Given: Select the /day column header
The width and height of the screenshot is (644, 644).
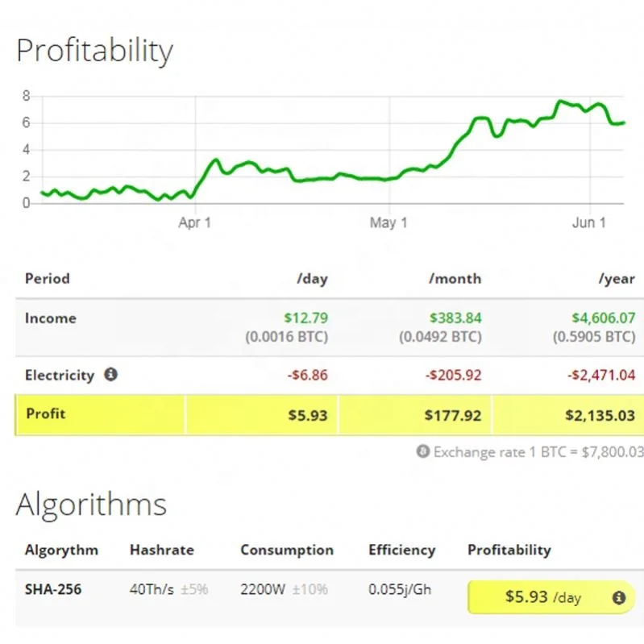Looking at the screenshot, I should [x=312, y=279].
